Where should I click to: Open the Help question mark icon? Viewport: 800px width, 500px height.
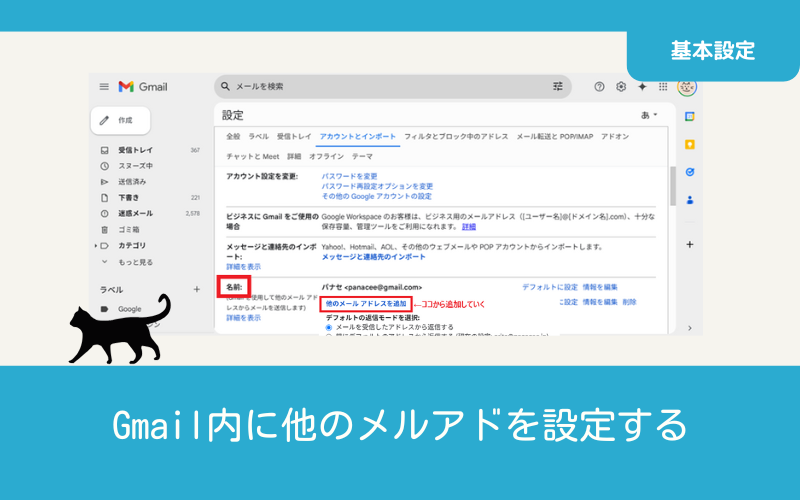click(600, 87)
